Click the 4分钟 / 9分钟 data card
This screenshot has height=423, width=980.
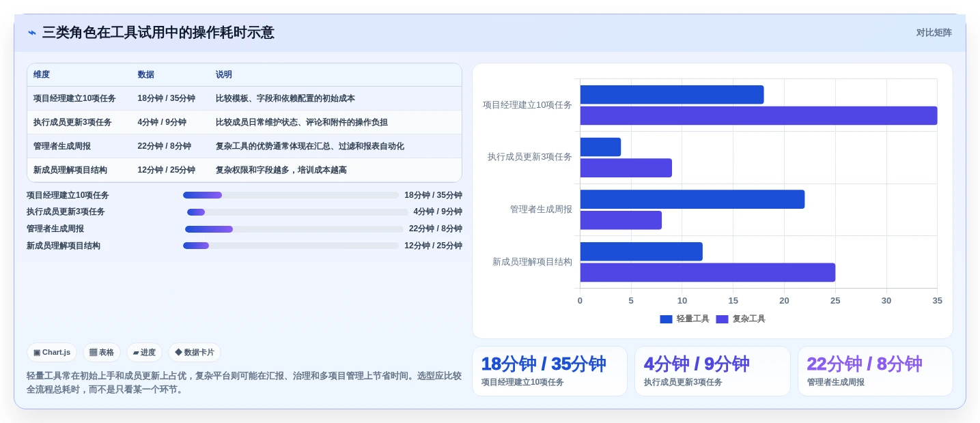[x=712, y=371]
